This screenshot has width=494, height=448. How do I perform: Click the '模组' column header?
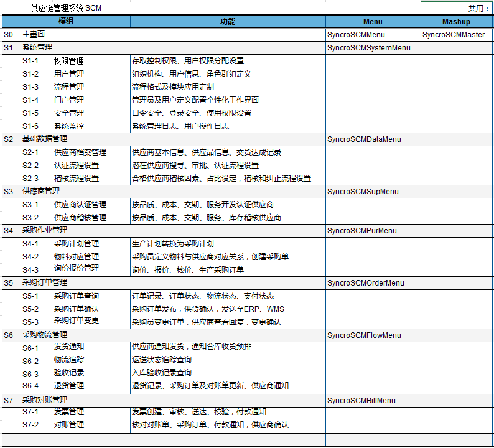pyautogui.click(x=66, y=21)
